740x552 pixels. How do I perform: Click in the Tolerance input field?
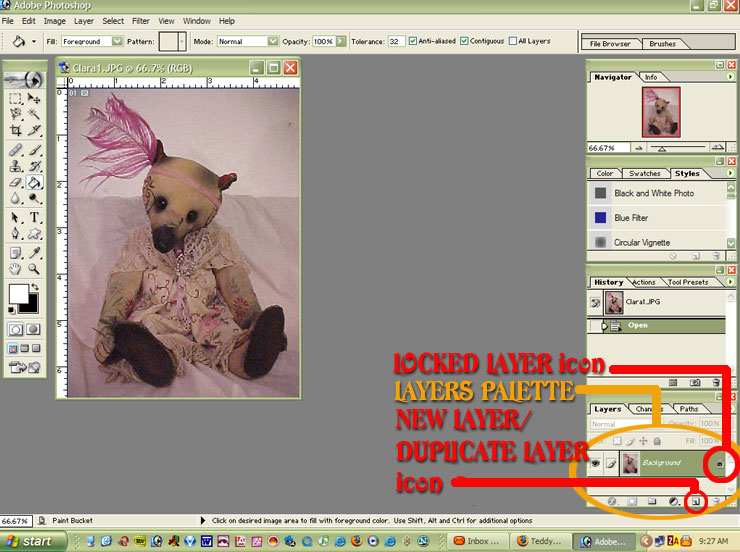pyautogui.click(x=396, y=42)
